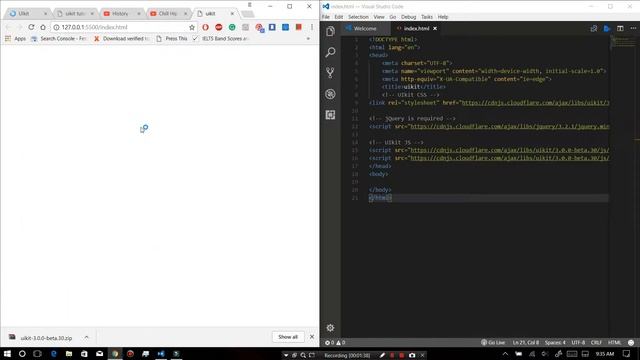Click Ln 21, Col 8 status entry
This screenshot has width=640, height=360.
(525, 342)
